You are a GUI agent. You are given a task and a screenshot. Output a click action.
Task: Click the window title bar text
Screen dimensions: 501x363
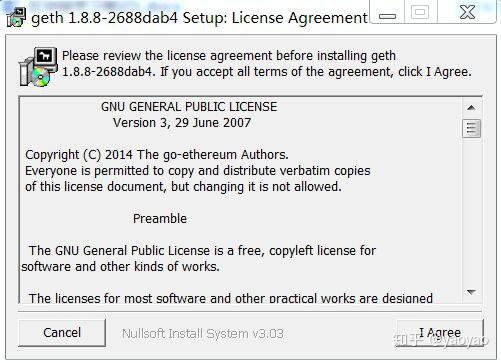199,17
